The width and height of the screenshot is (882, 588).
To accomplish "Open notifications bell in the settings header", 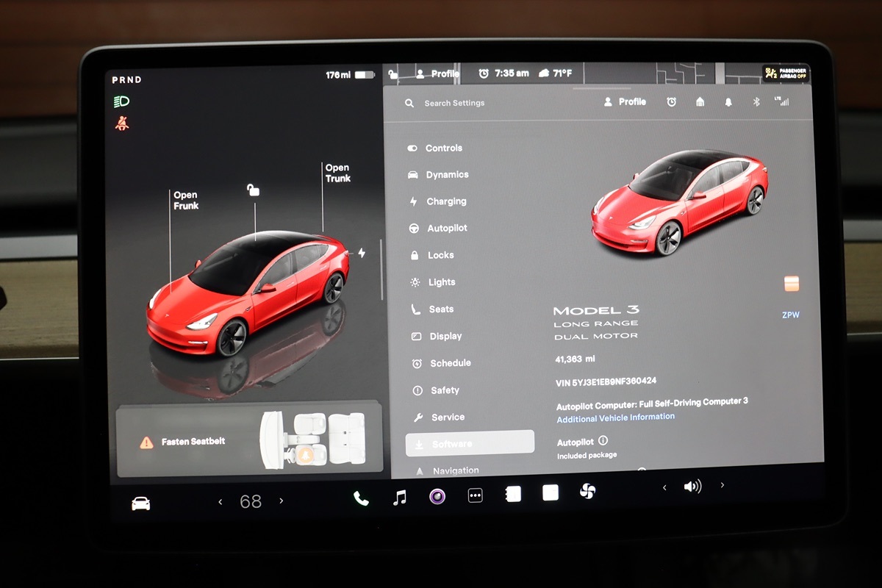I will click(x=728, y=102).
